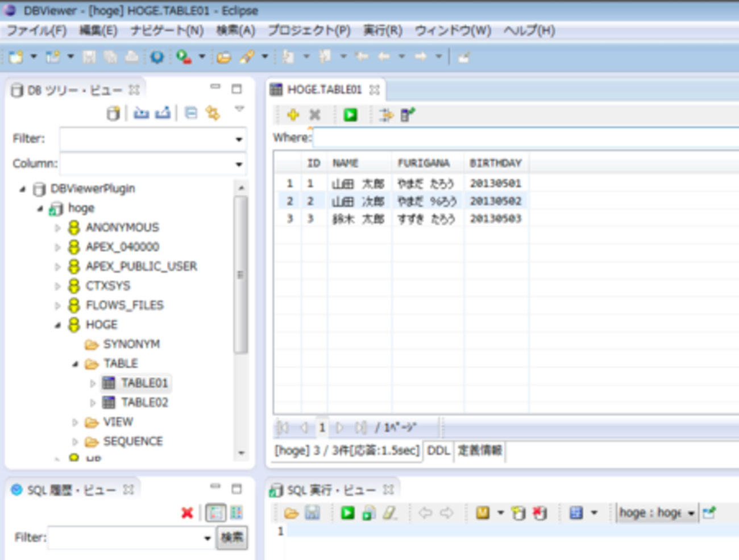The height and width of the screenshot is (560, 739).
Task: Select TABLE02 in the DB tree
Action: click(x=144, y=403)
